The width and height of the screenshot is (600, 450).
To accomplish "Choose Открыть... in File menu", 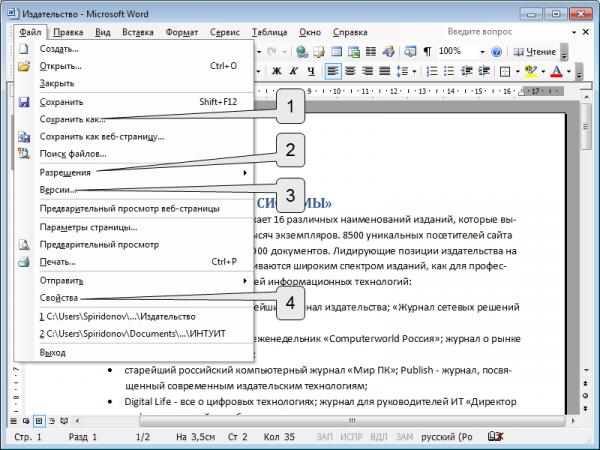I will point(134,66).
